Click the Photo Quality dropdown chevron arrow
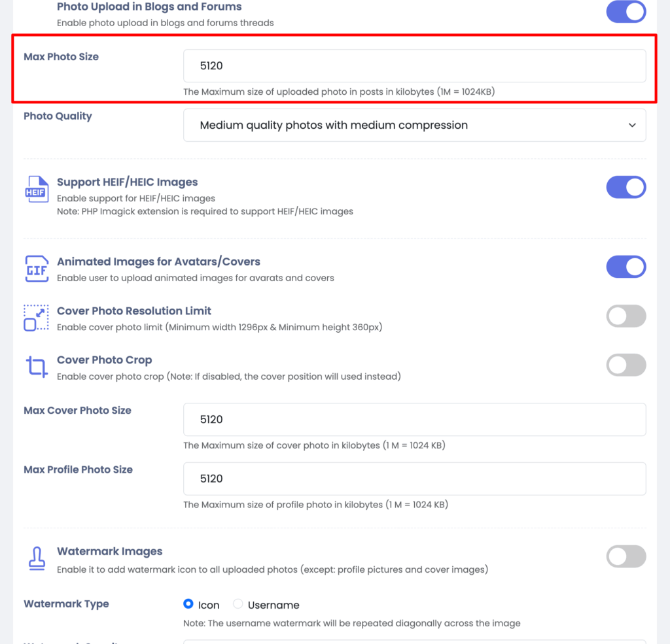 tap(632, 125)
